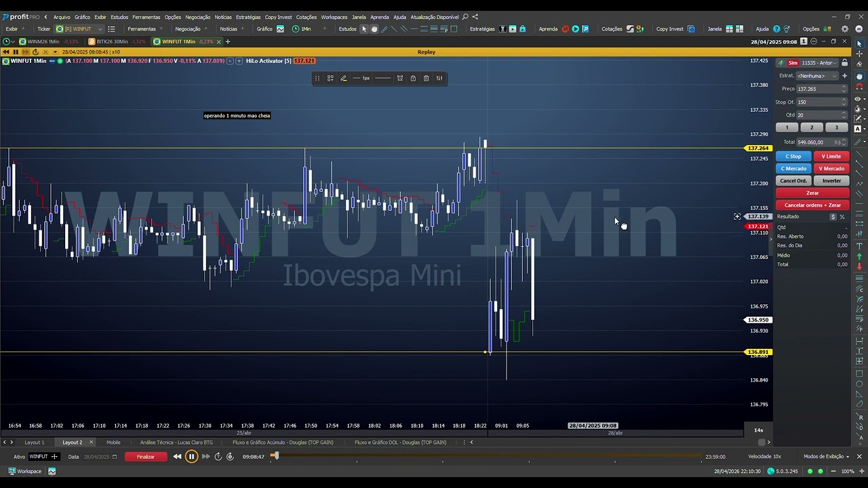Open the ticker list icon beside WINFUT
This screenshot has height=488, width=868.
111,29
